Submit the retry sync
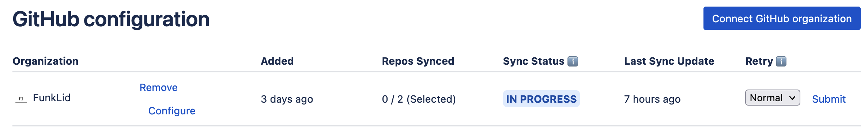 tap(829, 99)
